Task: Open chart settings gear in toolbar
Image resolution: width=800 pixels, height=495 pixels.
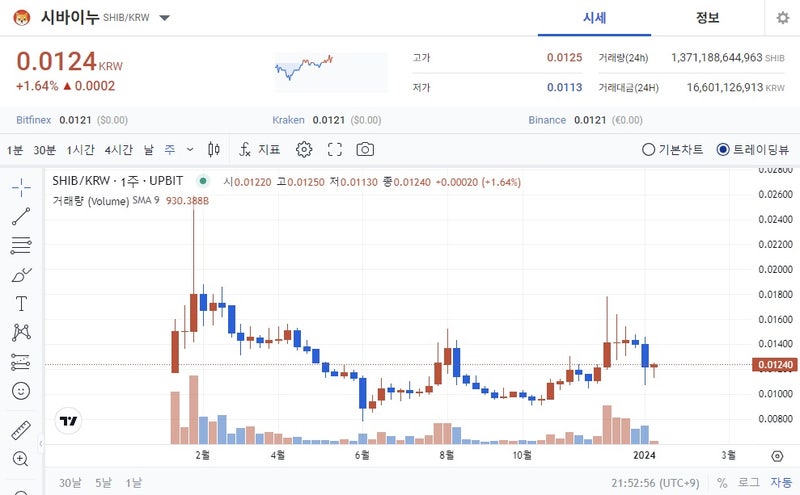Action: coord(304,150)
